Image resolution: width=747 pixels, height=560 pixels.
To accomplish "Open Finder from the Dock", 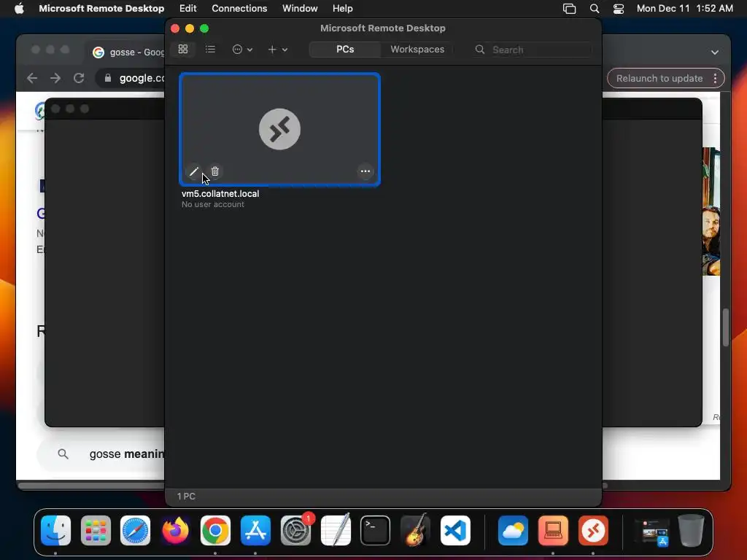I will [55, 531].
